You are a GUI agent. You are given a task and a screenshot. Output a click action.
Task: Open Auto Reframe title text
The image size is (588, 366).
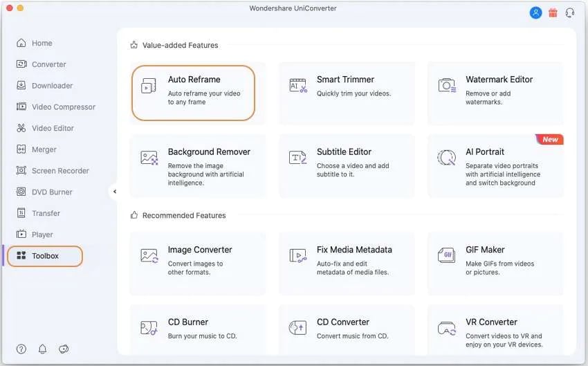coord(194,80)
